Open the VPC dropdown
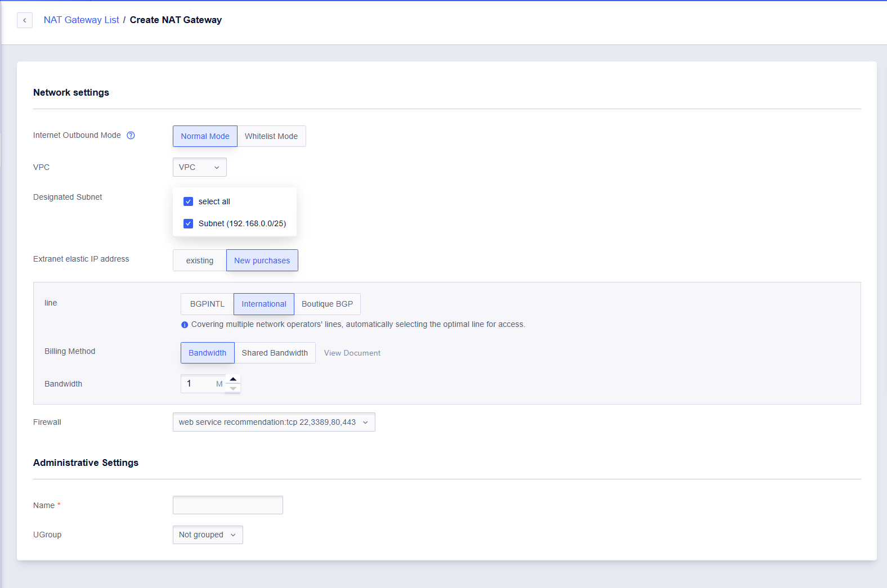887x588 pixels. coord(200,167)
